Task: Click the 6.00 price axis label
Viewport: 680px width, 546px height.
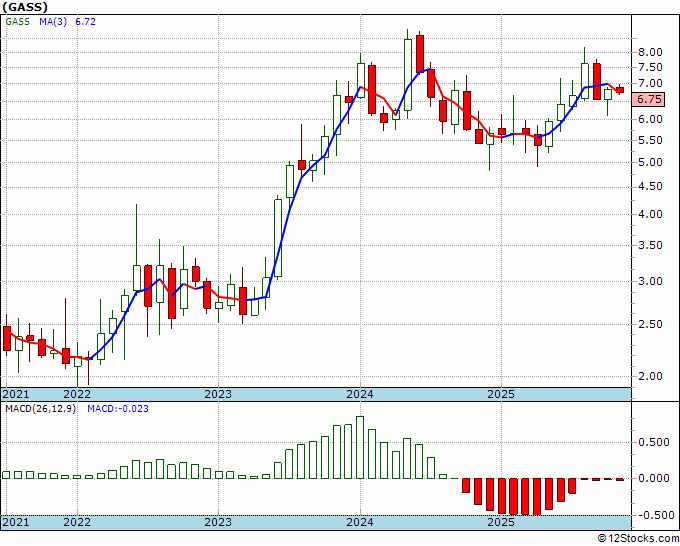Action: [x=650, y=119]
